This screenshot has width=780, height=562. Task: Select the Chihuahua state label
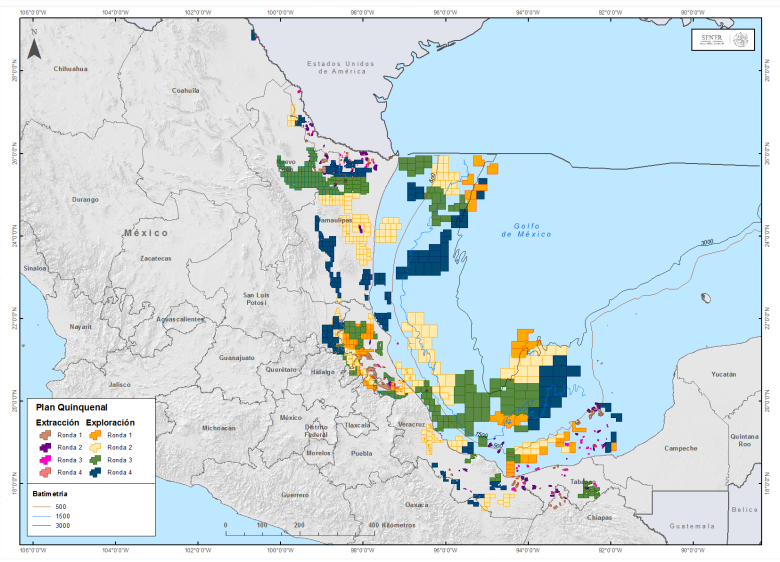[70, 69]
